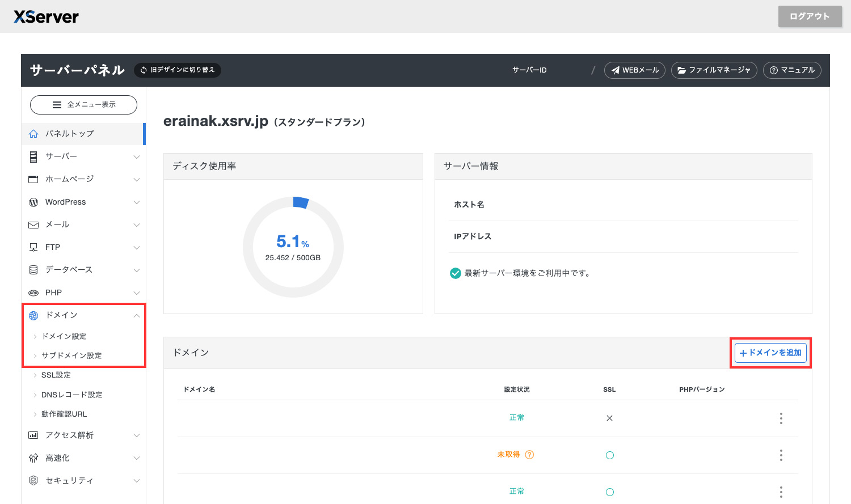Screen dimensions: 851x504
Task: Open サブドメイン設定 submenu item
Action: tap(71, 355)
